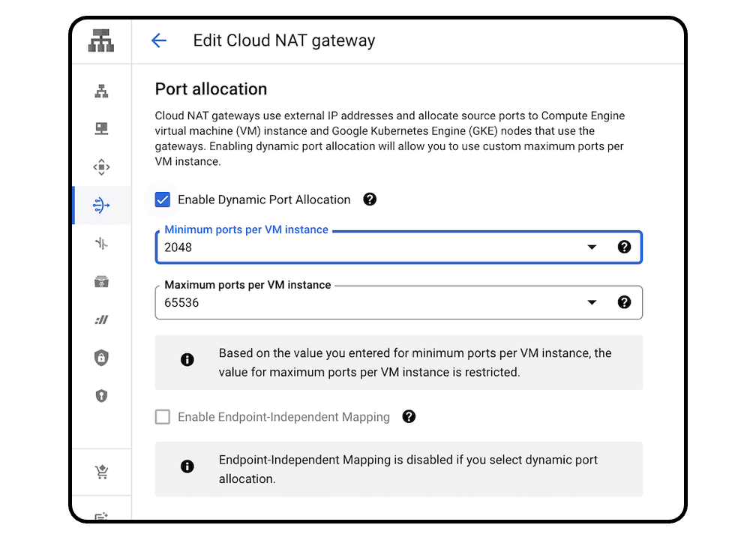Screen dimensions: 756x540
Task: Open the shield with lock sidebar icon
Action: click(101, 358)
